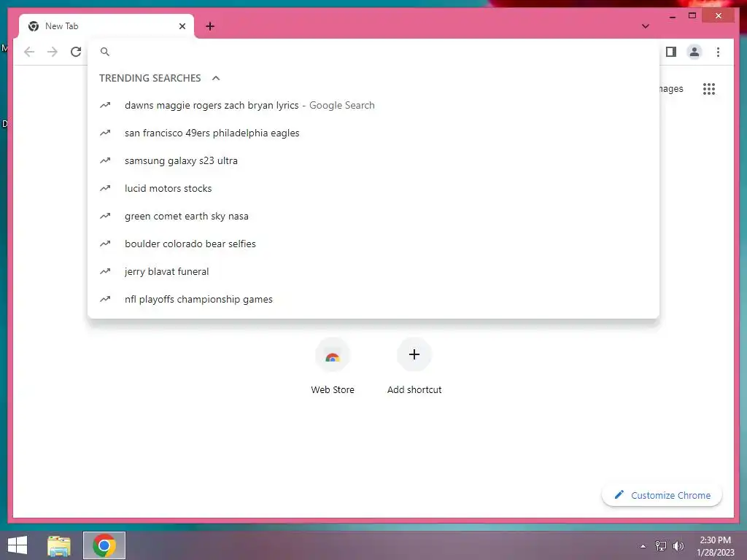Open the volume speaker tray icon
Viewport: 747px width, 560px height.
click(x=678, y=546)
